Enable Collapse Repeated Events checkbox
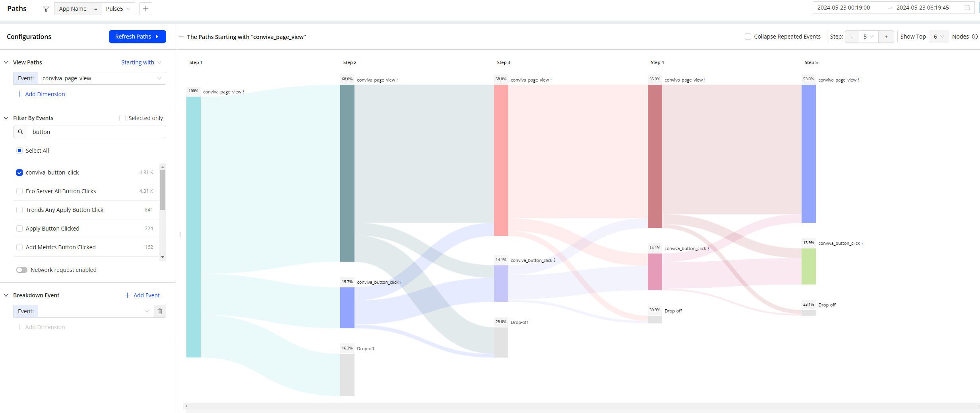Screen dimensions: 980x413 [x=748, y=37]
